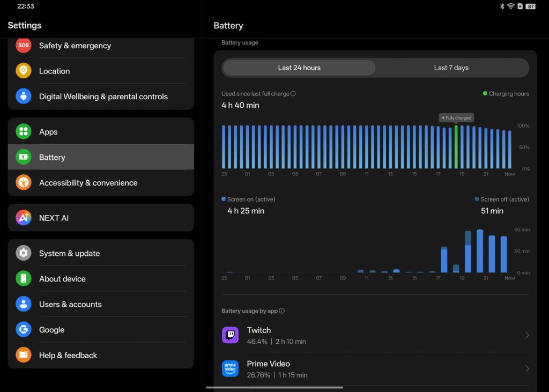Screen dimensions: 549x392
Task: Tap the Prime Video app icon
Action: [x=230, y=368]
